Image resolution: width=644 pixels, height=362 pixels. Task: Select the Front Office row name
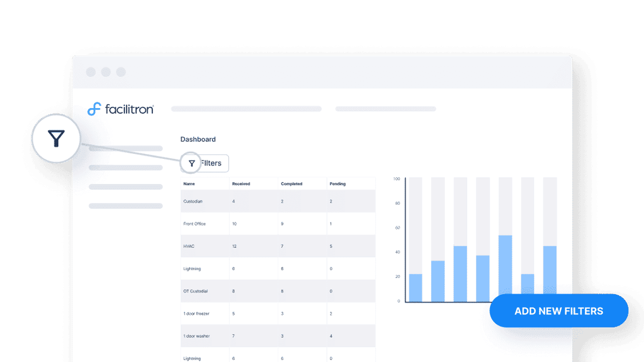coord(195,224)
